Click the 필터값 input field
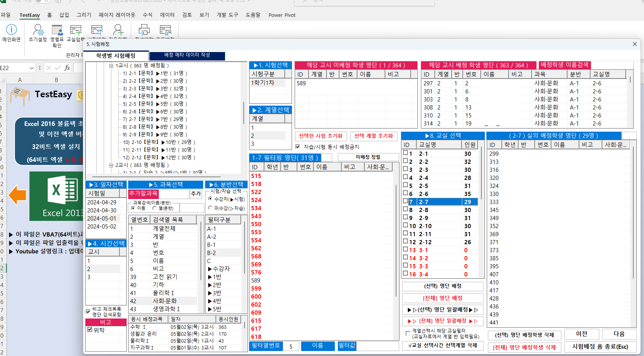 (377, 346)
